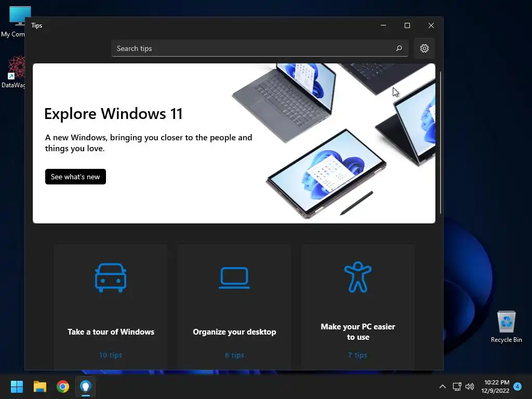The image size is (532, 399).
Task: Click the See what's new button
Action: [x=75, y=177]
